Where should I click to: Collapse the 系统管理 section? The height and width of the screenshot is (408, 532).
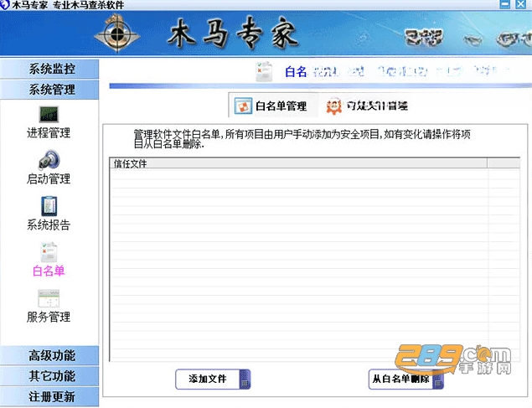coord(49,90)
